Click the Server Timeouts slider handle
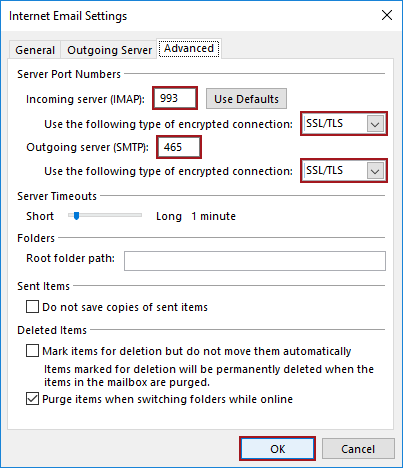403x468 pixels. click(x=76, y=216)
